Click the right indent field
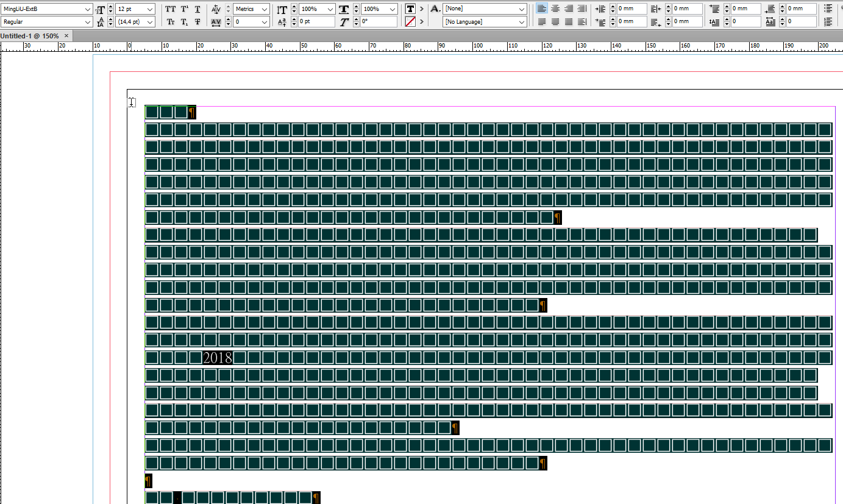 pos(688,9)
